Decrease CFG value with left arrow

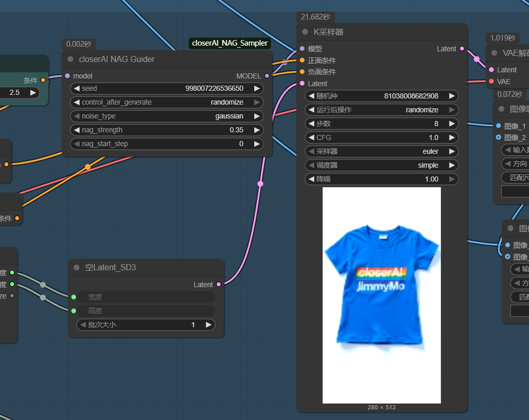[x=311, y=137]
